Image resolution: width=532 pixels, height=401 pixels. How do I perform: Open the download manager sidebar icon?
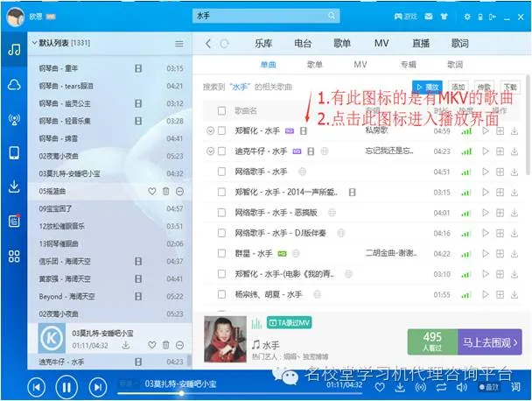click(14, 186)
